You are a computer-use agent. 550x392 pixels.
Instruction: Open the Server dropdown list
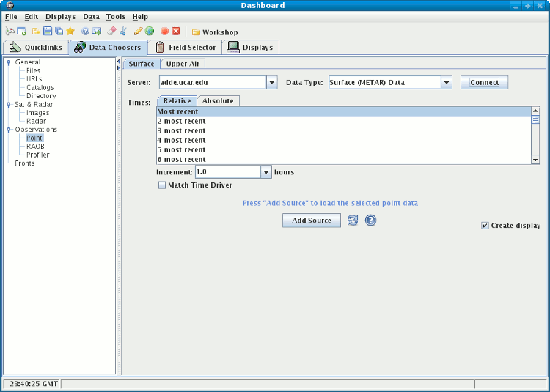(271, 83)
